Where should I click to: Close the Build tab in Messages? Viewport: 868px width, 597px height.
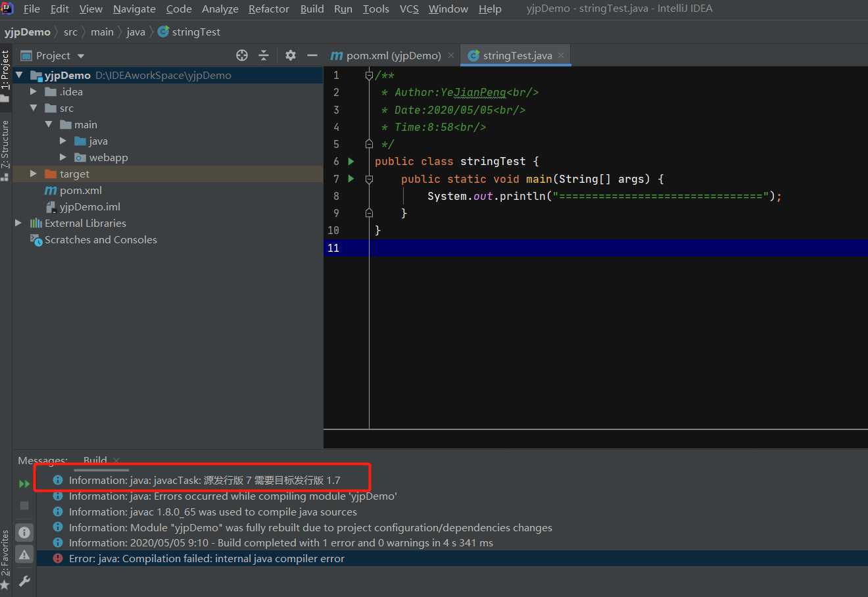tap(116, 460)
